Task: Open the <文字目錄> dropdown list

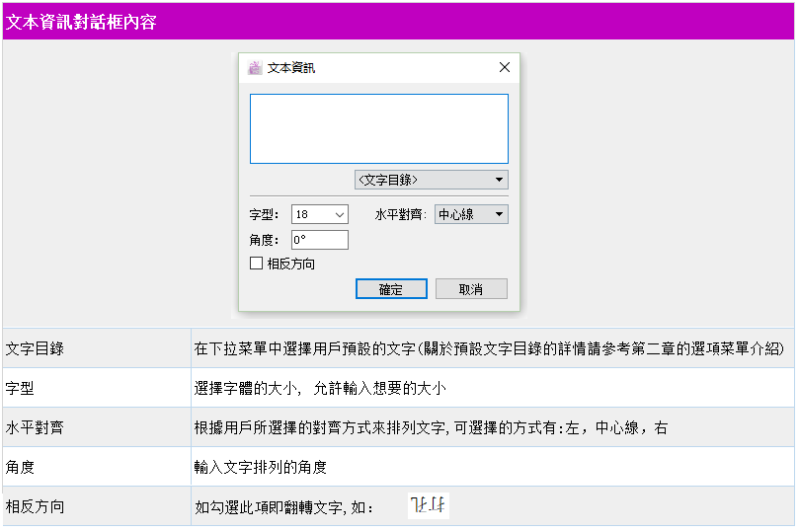Action: (x=432, y=180)
